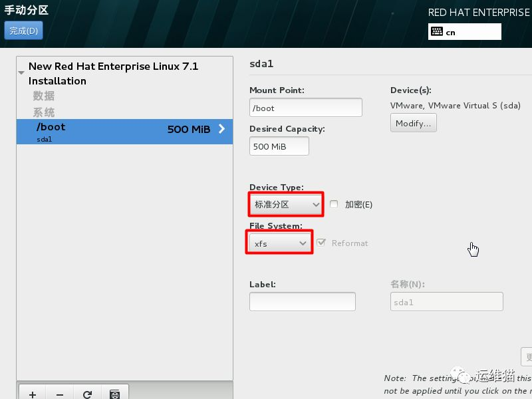
Task: Select the /boot sda1 500 MiB partition row
Action: (124, 132)
